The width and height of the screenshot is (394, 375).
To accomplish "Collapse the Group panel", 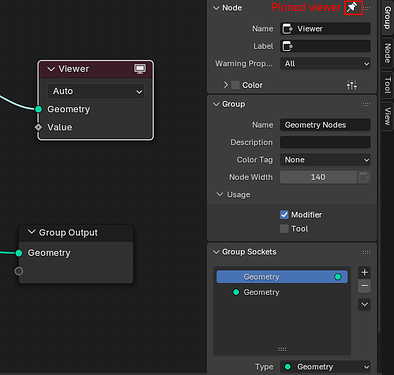I will coord(216,104).
